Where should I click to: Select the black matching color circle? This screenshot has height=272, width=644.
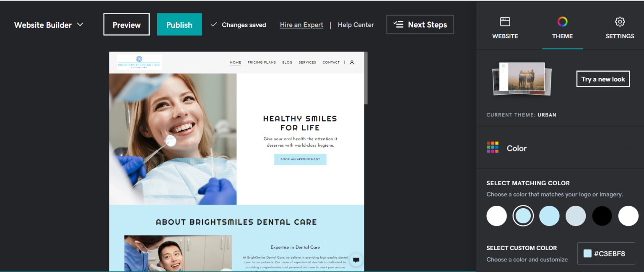602,216
